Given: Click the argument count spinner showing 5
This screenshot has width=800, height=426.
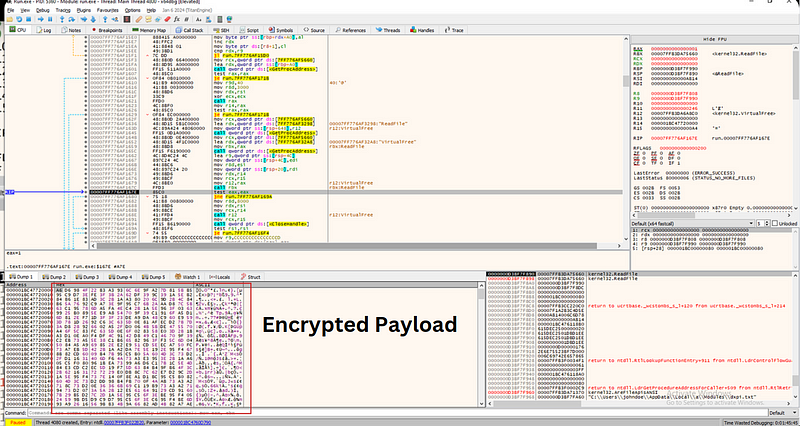Looking at the screenshot, I should tap(762, 223).
